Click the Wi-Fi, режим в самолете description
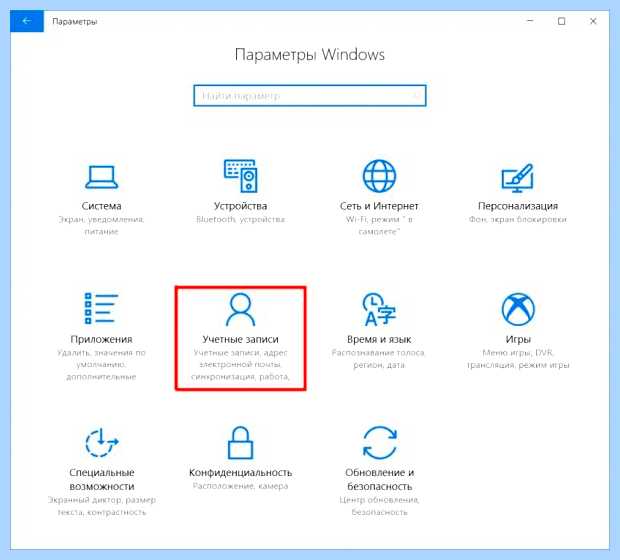The height and width of the screenshot is (560, 620). coord(379,225)
